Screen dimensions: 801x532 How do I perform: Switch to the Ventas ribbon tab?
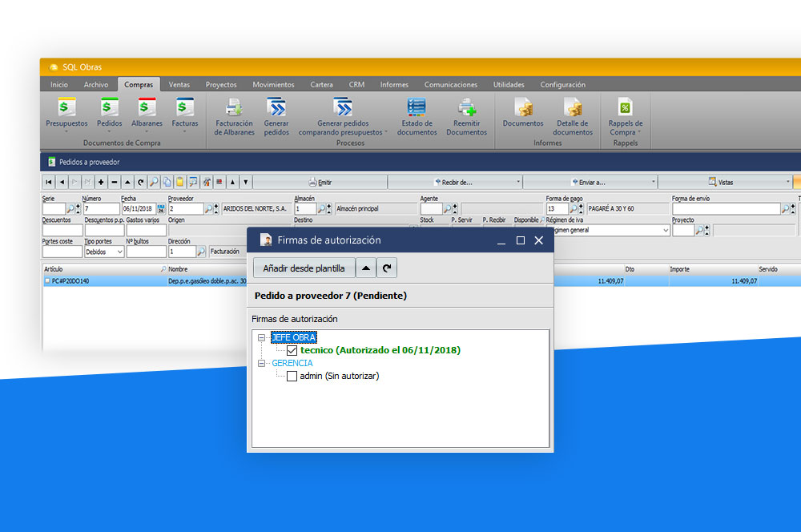point(179,85)
